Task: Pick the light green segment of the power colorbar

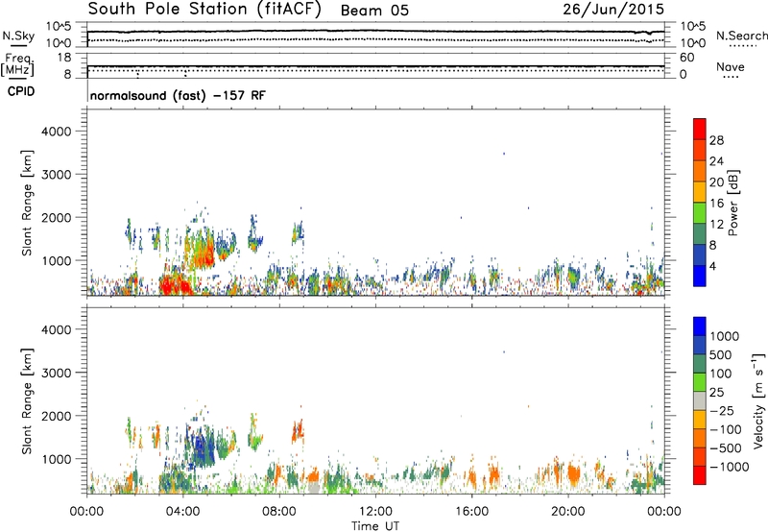Action: tap(700, 212)
